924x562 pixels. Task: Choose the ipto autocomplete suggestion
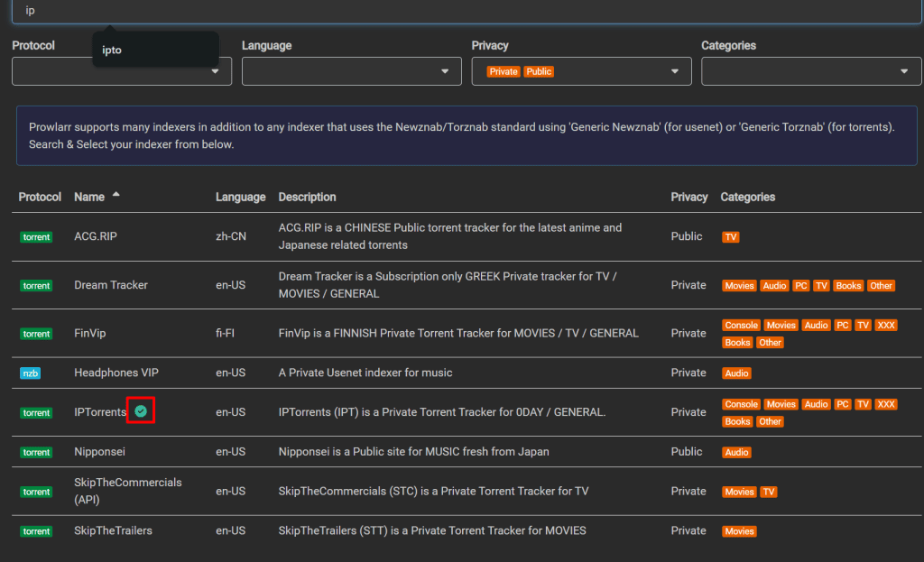pyautogui.click(x=113, y=51)
